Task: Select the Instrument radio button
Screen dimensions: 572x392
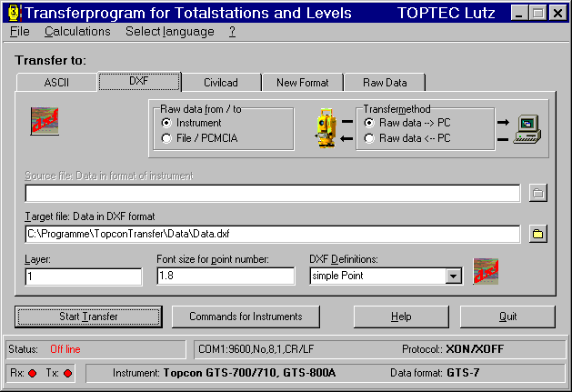Action: 166,122
